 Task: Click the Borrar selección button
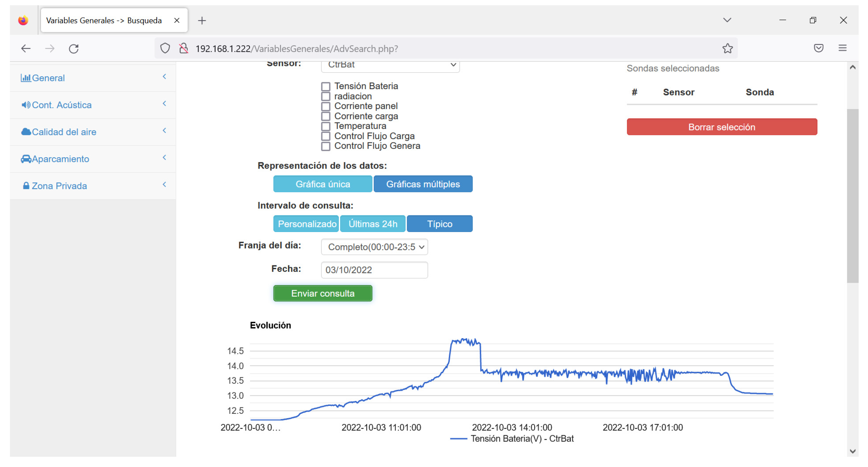click(721, 127)
